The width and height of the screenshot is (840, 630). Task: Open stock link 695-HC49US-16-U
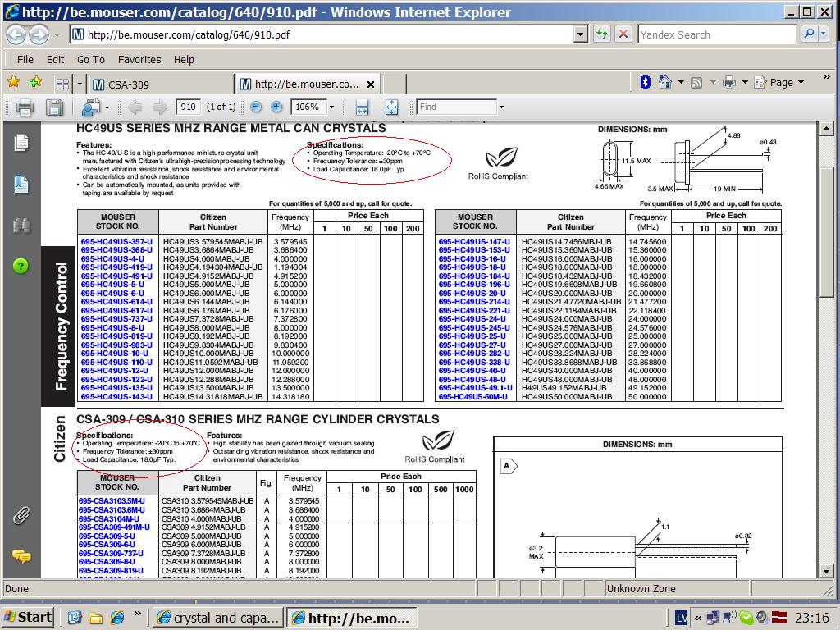pyautogui.click(x=472, y=258)
